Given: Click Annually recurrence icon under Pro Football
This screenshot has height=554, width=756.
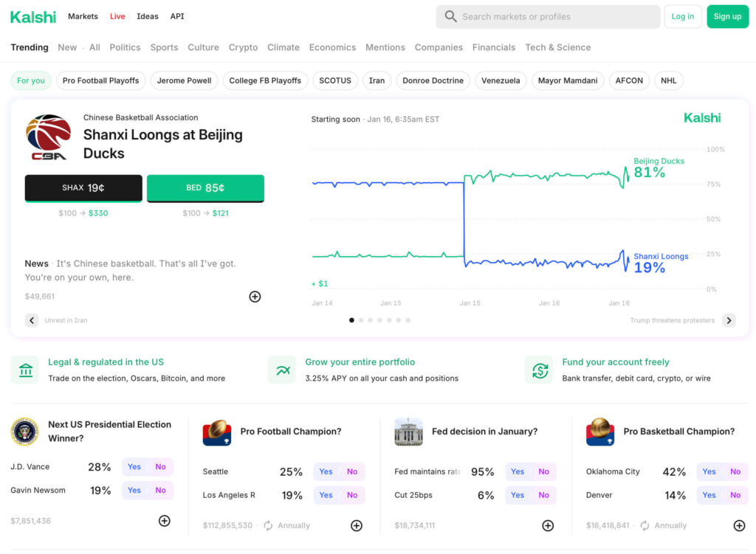Looking at the screenshot, I should [268, 525].
